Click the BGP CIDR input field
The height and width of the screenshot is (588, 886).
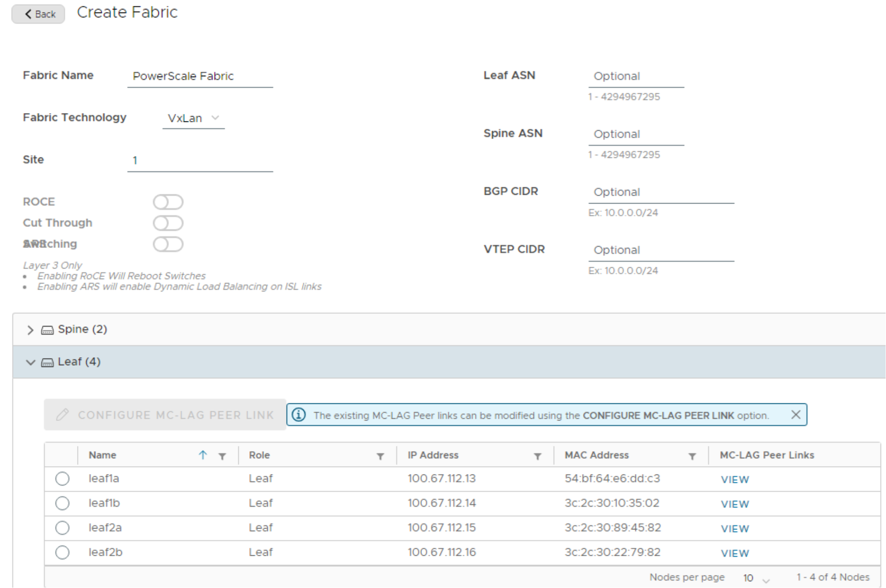[661, 192]
